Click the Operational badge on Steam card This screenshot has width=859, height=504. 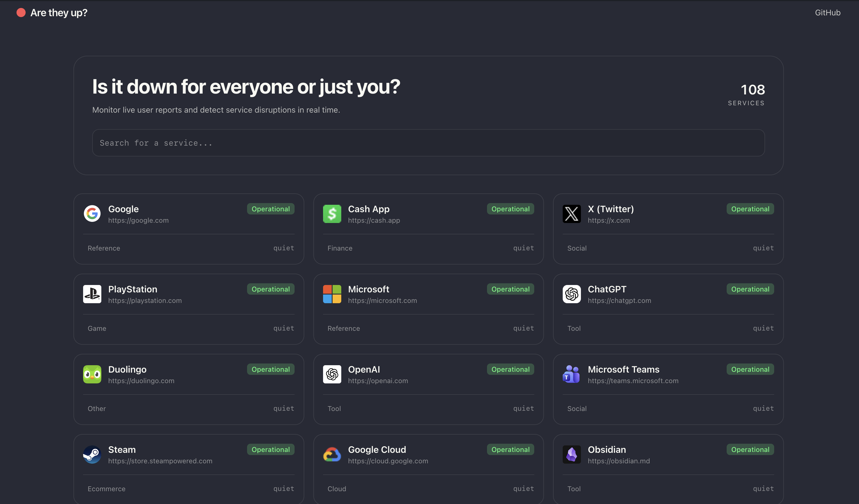[271, 449]
